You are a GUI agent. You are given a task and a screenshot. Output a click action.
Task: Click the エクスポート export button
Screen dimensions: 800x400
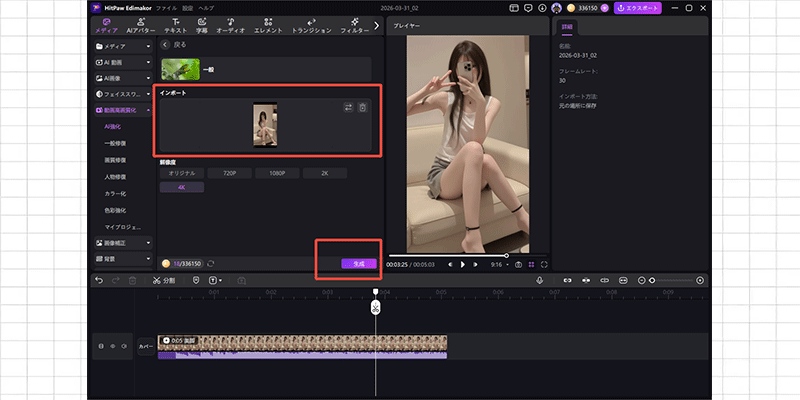[x=638, y=8]
